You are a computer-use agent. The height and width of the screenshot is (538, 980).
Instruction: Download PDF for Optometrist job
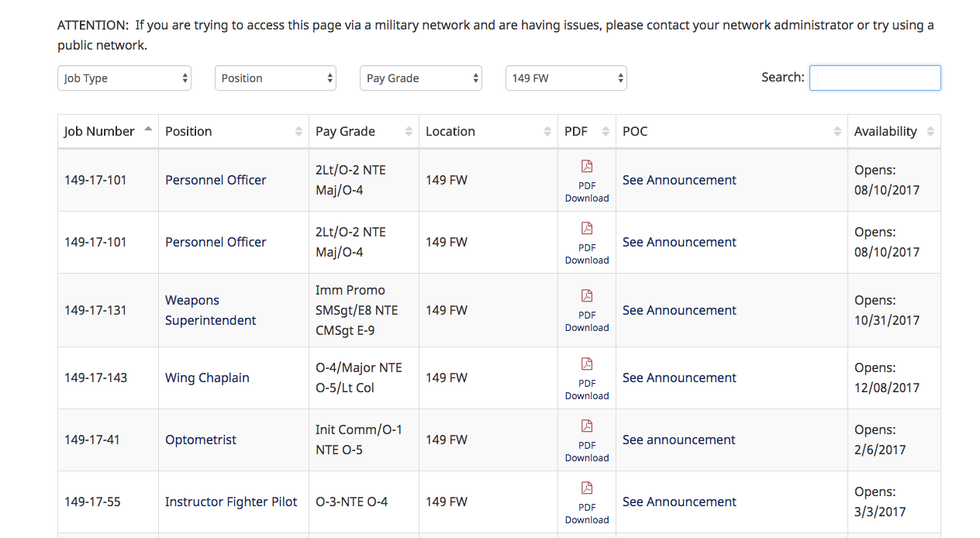[587, 441]
